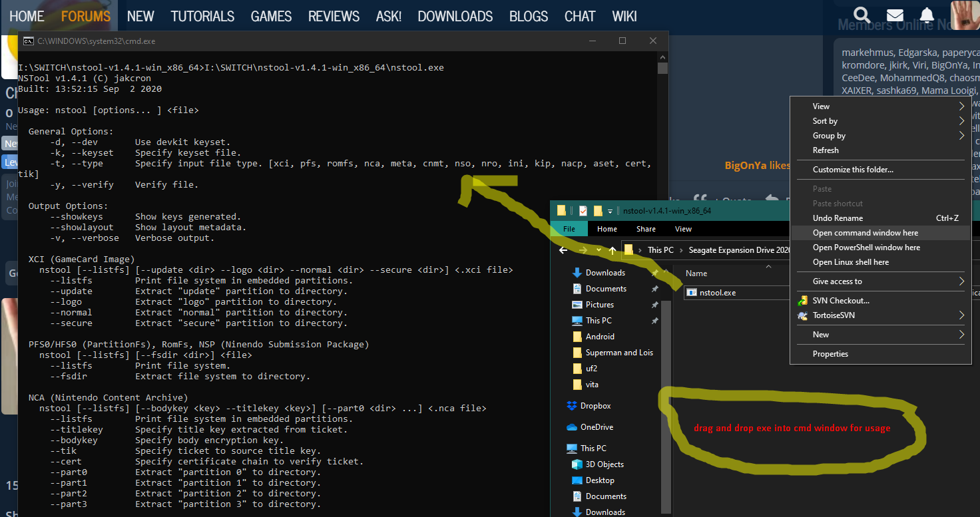Open 3D Objects under This PC
Image resolution: width=980 pixels, height=517 pixels.
pyautogui.click(x=605, y=464)
